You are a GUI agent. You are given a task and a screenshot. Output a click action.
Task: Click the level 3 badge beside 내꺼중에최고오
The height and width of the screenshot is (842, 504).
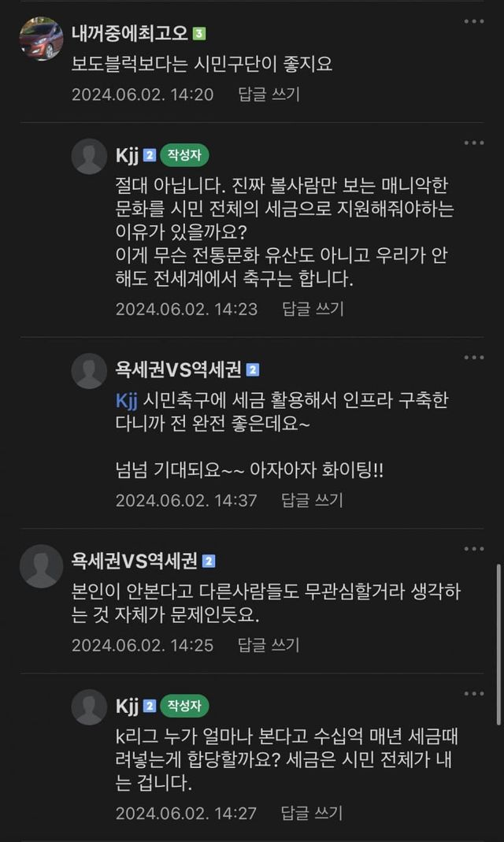pos(199,35)
